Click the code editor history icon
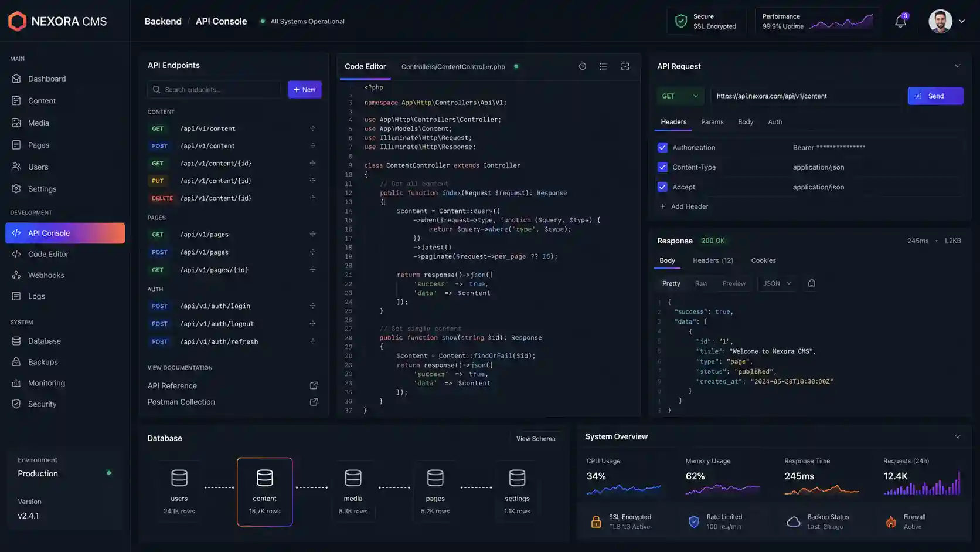This screenshot has height=552, width=980. click(582, 66)
